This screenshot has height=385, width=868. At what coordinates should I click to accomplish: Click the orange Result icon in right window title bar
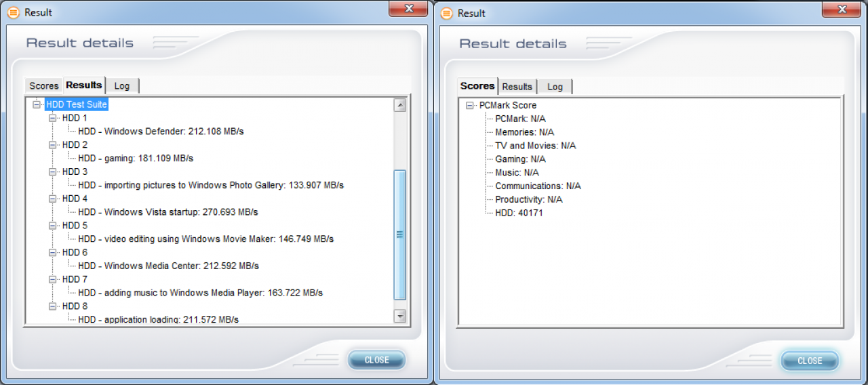[x=446, y=14]
